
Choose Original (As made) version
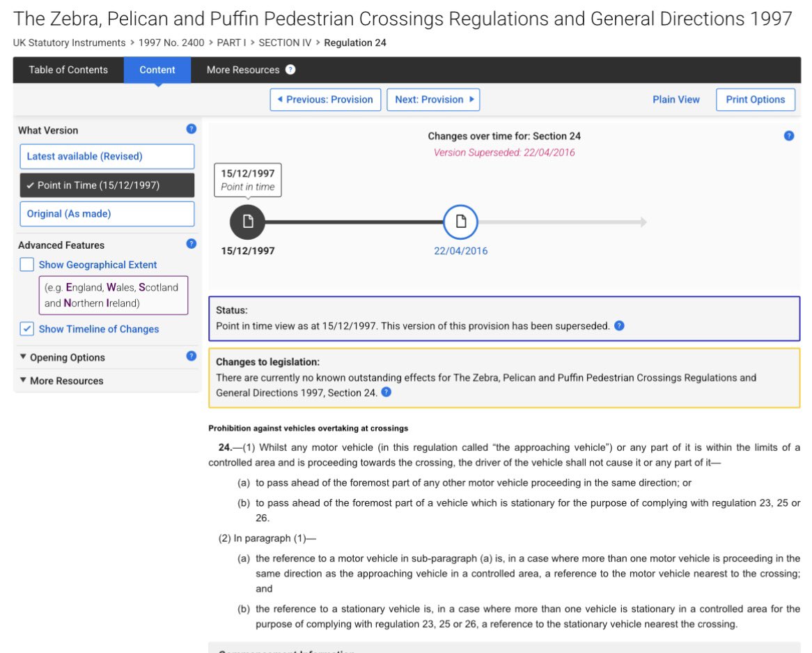point(107,213)
